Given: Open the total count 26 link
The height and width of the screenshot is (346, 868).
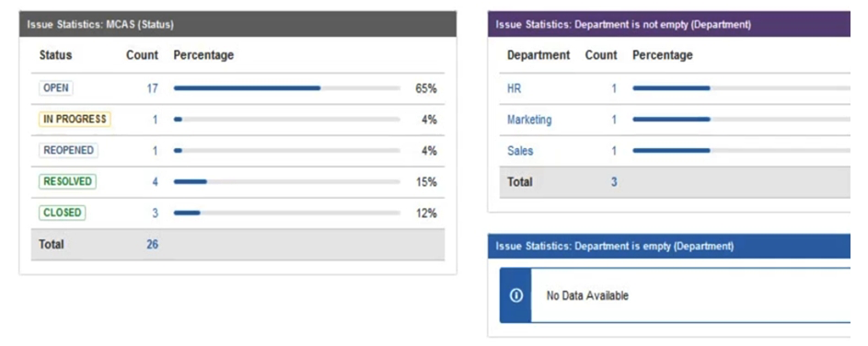Looking at the screenshot, I should [152, 244].
